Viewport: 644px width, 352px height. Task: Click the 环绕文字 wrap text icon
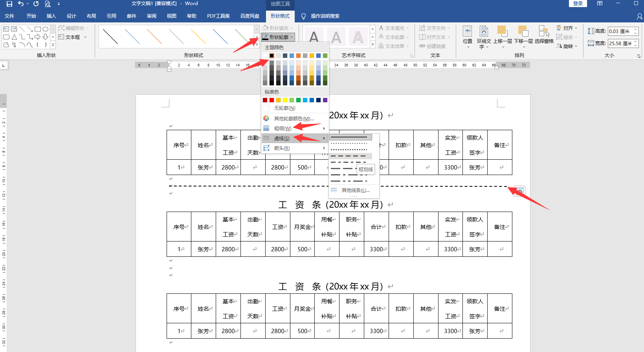[x=484, y=37]
